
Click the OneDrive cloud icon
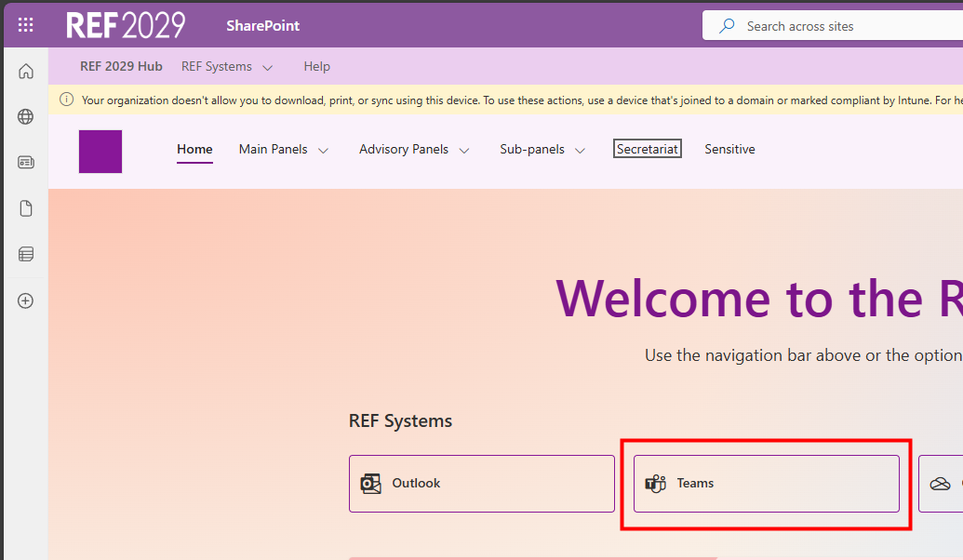(940, 484)
